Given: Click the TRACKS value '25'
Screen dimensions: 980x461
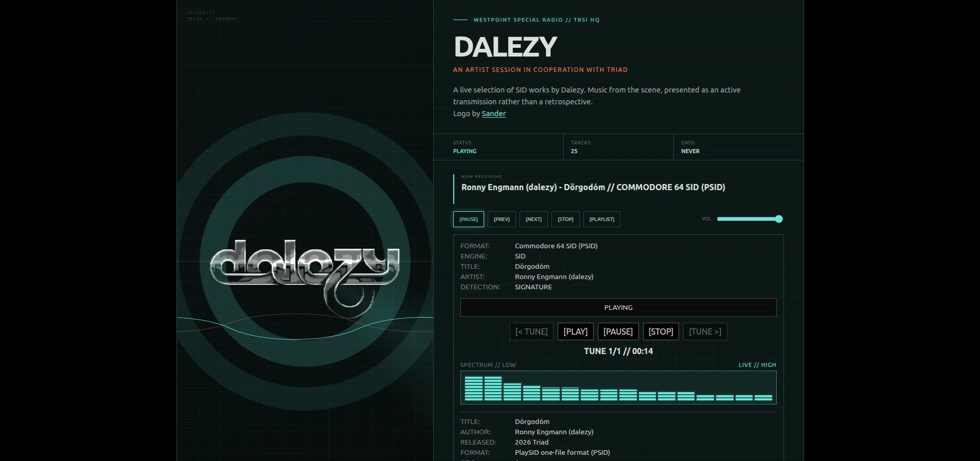Looking at the screenshot, I should [574, 151].
